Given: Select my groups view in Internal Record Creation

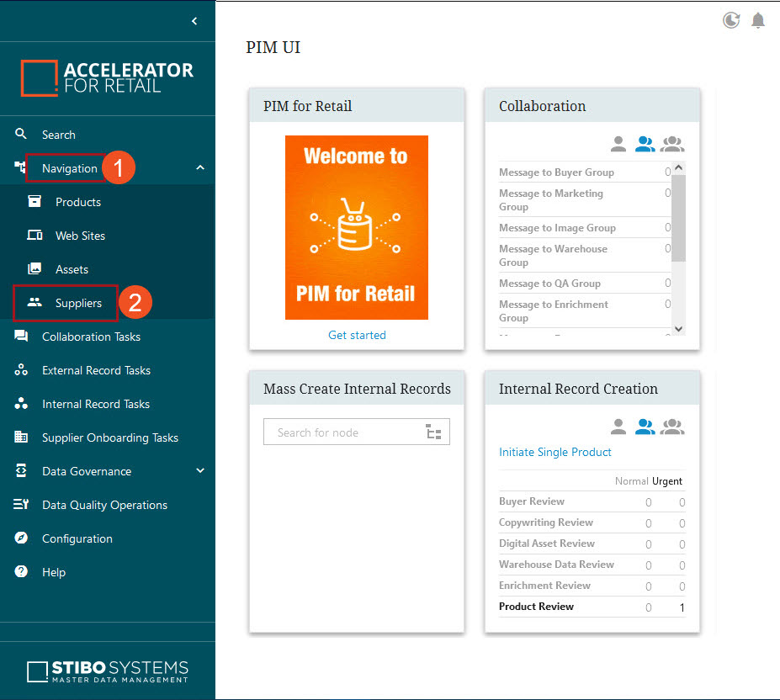Looking at the screenshot, I should point(645,427).
